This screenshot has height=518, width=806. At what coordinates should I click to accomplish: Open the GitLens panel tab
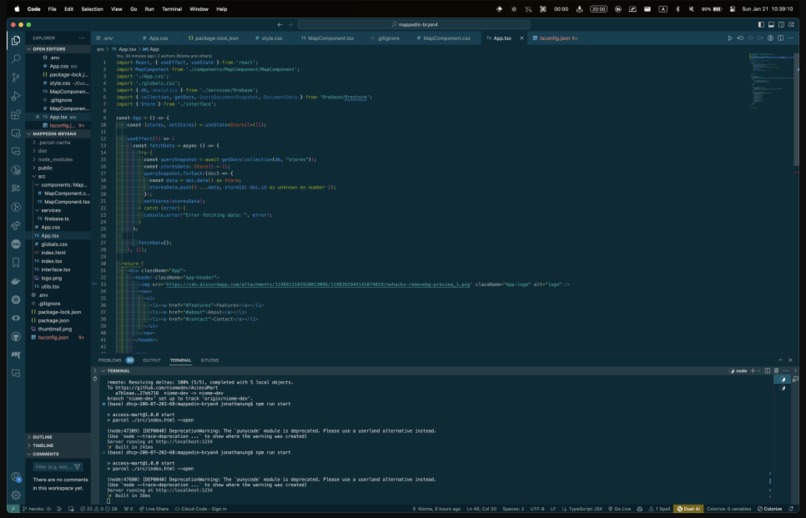pos(210,360)
